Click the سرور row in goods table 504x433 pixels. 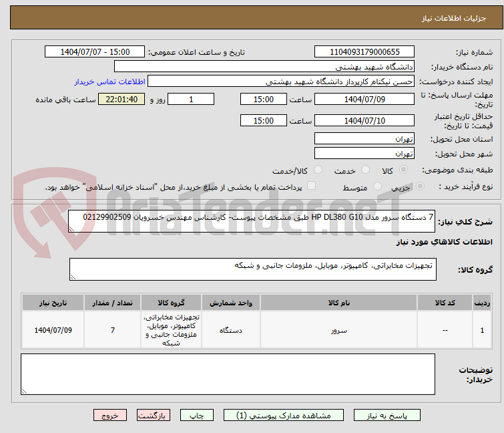[338, 330]
